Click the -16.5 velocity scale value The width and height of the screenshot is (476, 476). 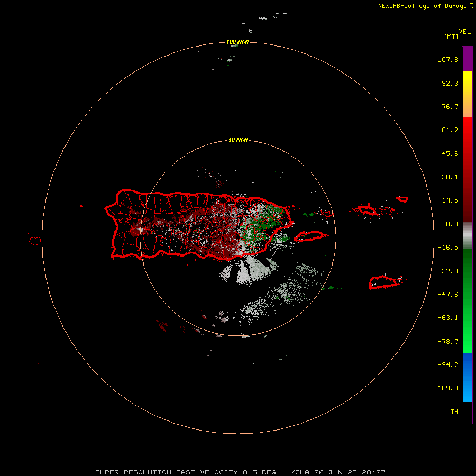point(448,248)
